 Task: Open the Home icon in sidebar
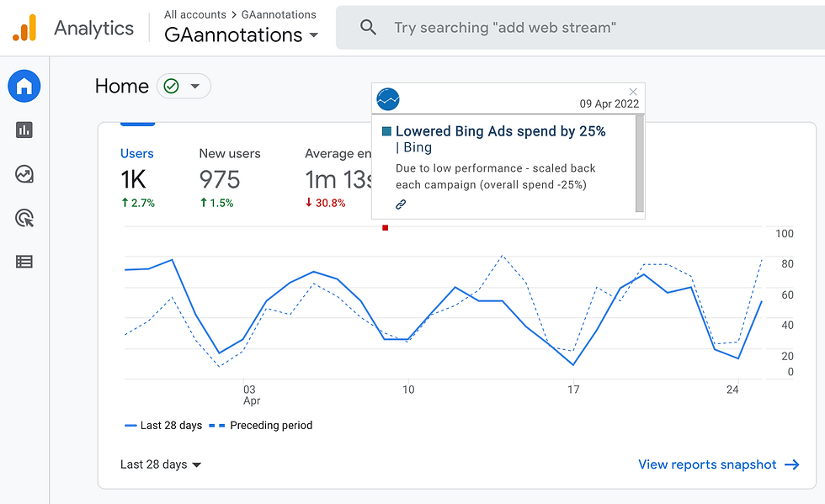[24, 86]
